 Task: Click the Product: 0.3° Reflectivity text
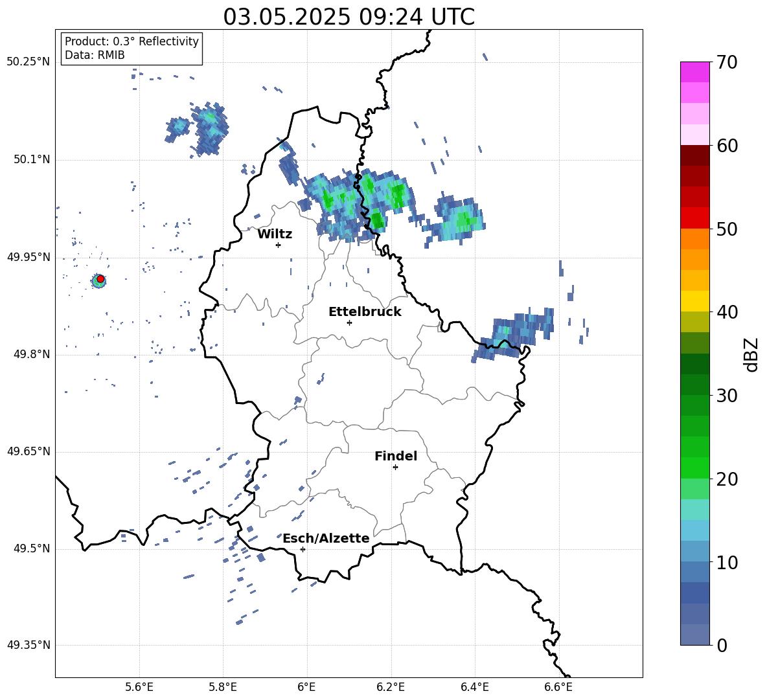pyautogui.click(x=132, y=41)
